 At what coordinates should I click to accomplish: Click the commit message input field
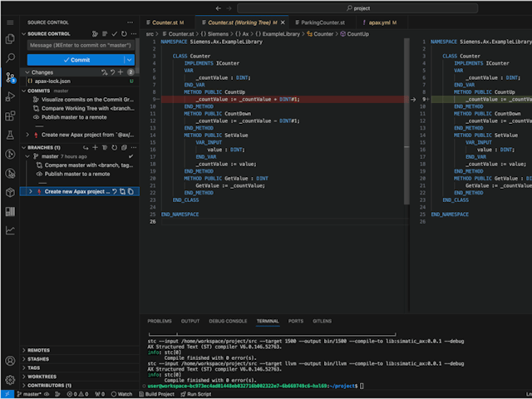pos(81,45)
